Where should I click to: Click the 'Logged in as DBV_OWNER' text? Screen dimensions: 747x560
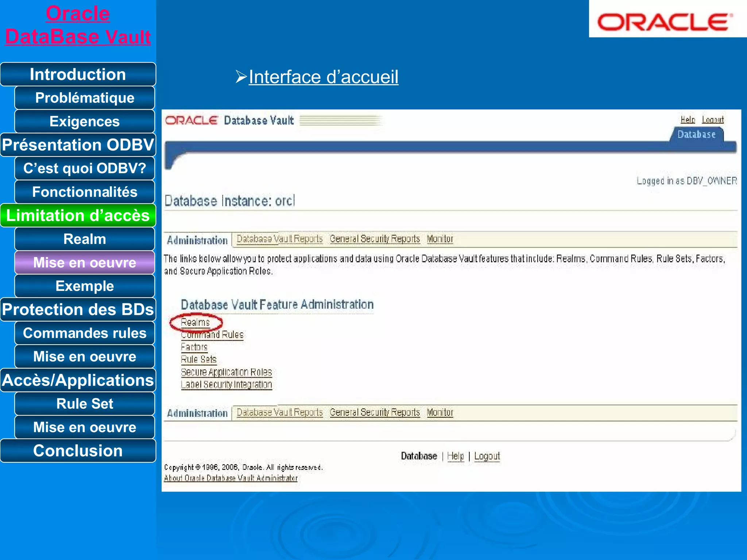pos(687,181)
